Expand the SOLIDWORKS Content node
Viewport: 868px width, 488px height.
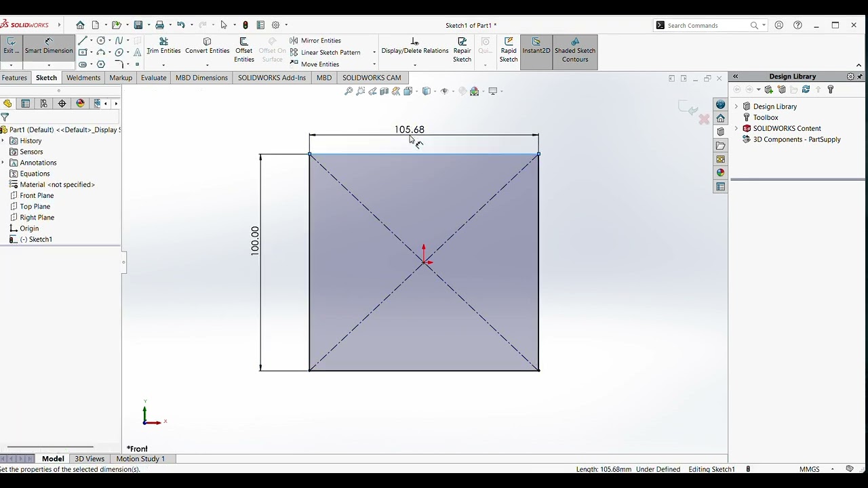736,128
